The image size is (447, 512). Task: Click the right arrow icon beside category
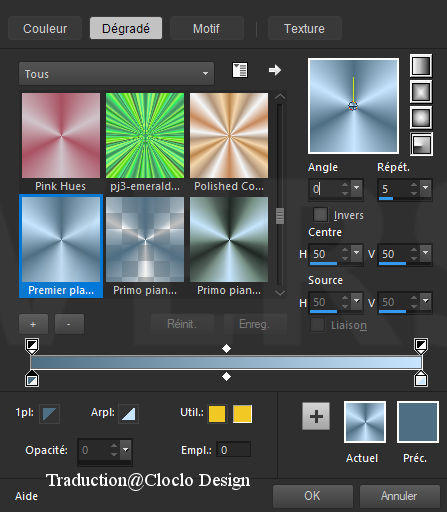point(275,70)
